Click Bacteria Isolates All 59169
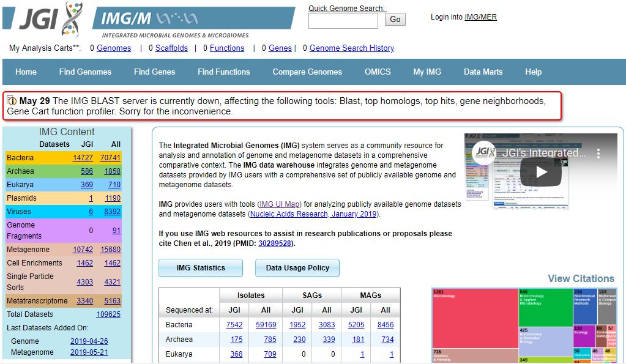Viewport: 626px width, 364px height. click(x=266, y=325)
